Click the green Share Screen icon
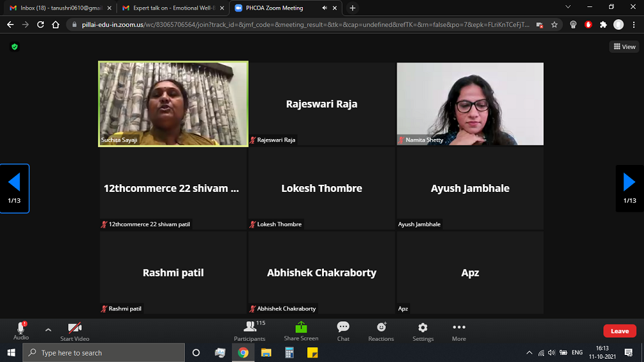 click(x=301, y=328)
